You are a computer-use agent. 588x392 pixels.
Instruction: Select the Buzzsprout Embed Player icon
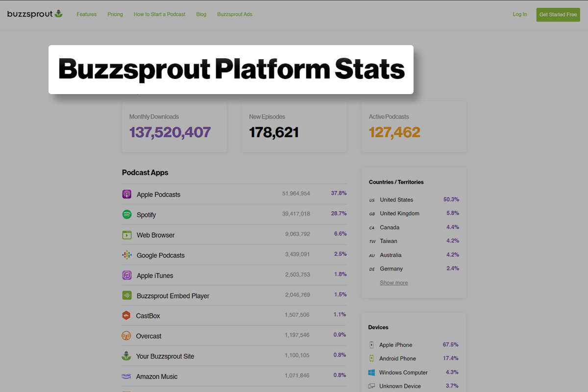pyautogui.click(x=126, y=295)
